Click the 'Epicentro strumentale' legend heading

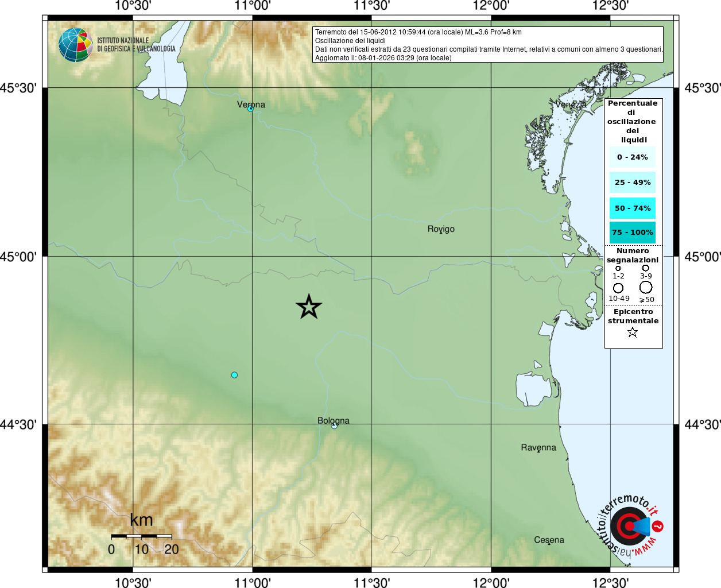(633, 316)
